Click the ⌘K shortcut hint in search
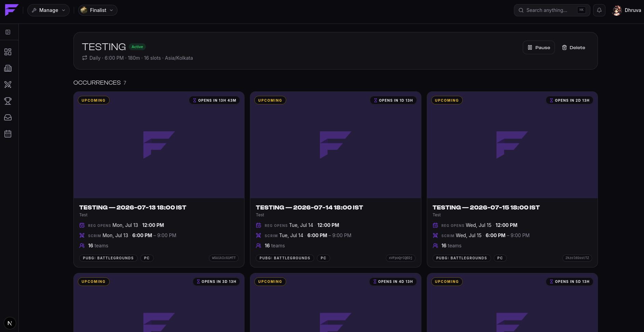Screen dimensions: 644x332 582,10
